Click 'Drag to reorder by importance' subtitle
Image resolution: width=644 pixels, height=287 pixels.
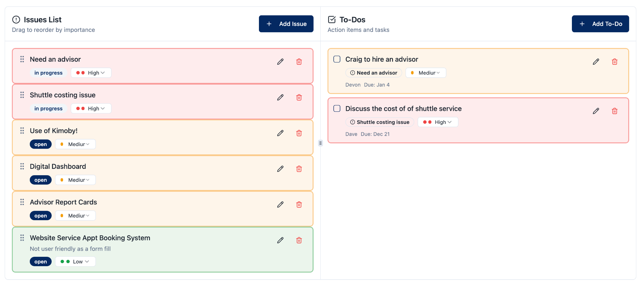click(53, 30)
